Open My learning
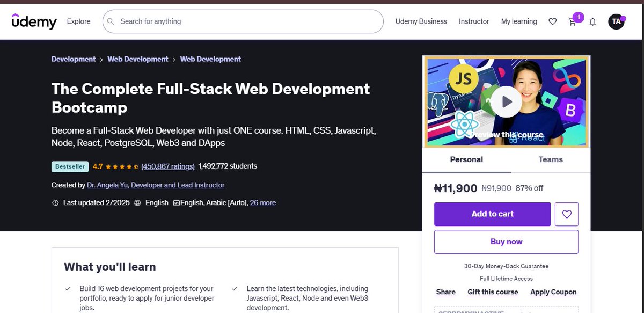This screenshot has width=644, height=313. click(x=519, y=21)
